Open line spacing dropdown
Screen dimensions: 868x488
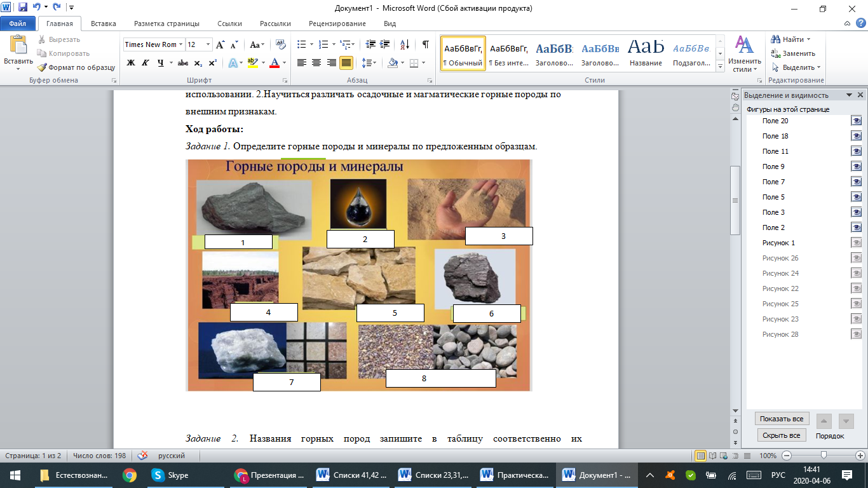[x=369, y=62]
